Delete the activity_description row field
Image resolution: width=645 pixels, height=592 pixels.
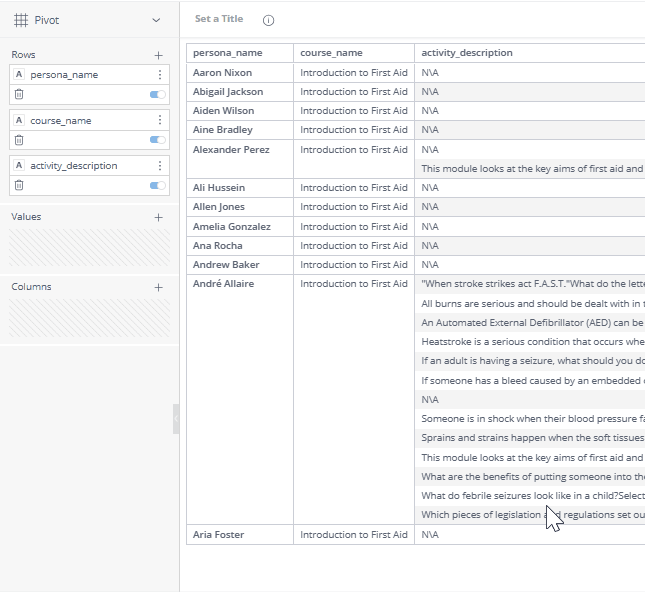pos(19,185)
